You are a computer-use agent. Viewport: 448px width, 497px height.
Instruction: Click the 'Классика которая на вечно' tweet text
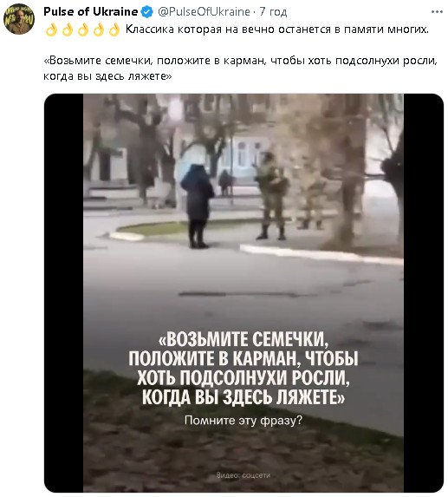click(277, 29)
